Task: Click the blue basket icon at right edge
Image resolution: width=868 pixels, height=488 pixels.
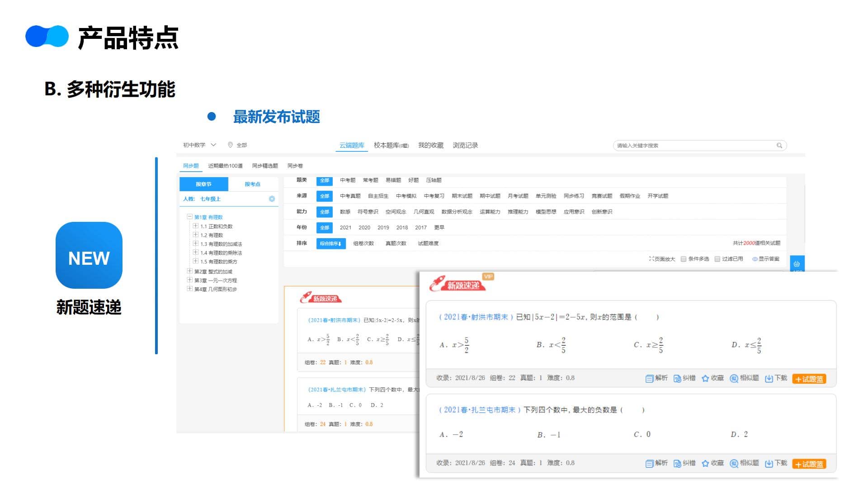Action: coord(797,264)
